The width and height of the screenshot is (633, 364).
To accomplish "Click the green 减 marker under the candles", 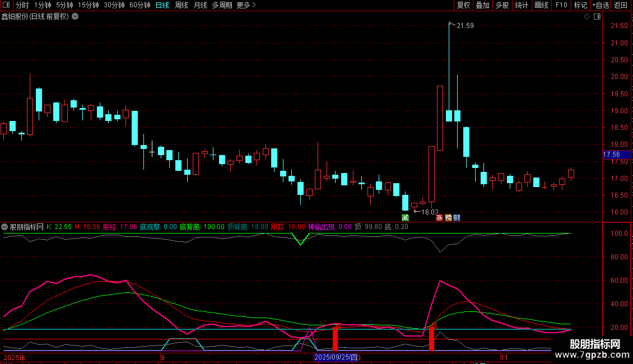I will pos(405,217).
